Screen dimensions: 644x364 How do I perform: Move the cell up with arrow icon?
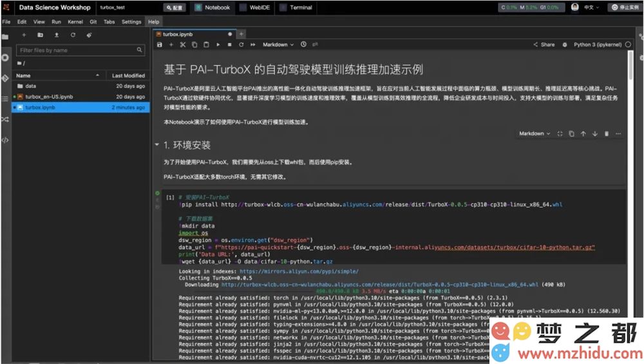[583, 133]
